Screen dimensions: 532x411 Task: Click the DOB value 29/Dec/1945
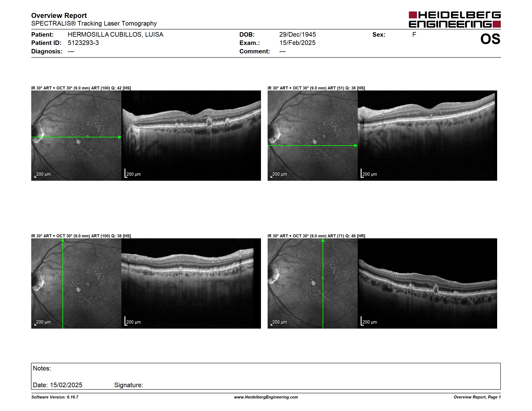(297, 35)
